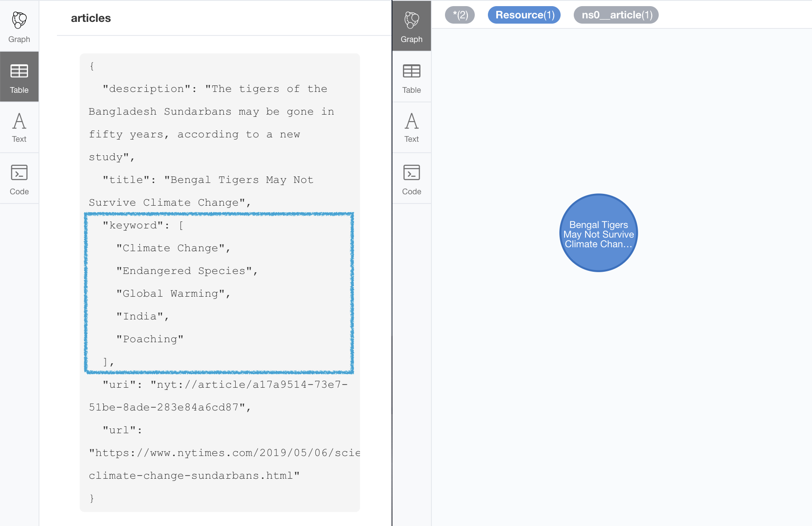Image resolution: width=812 pixels, height=526 pixels.
Task: Click the "uri" key nyt://article line
Action: pyautogui.click(x=225, y=385)
